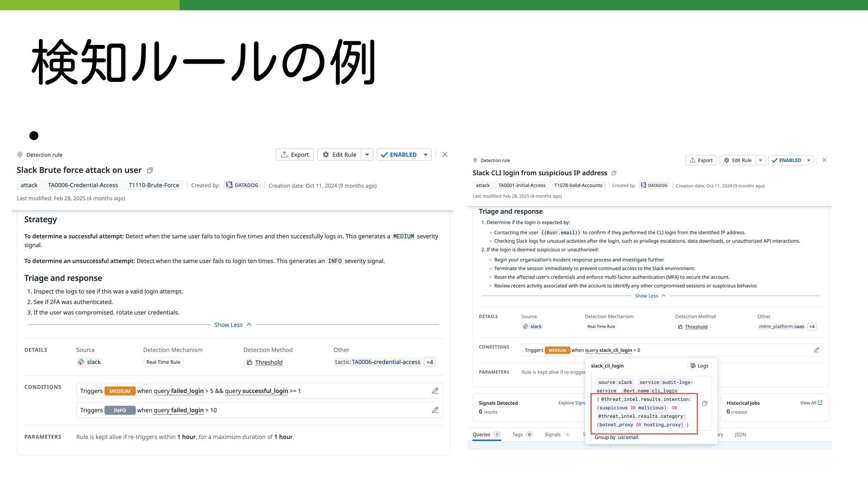Viewport: 868px width, 489px height.
Task: Open ENABLED dropdown in CLI login panel
Action: [x=808, y=160]
